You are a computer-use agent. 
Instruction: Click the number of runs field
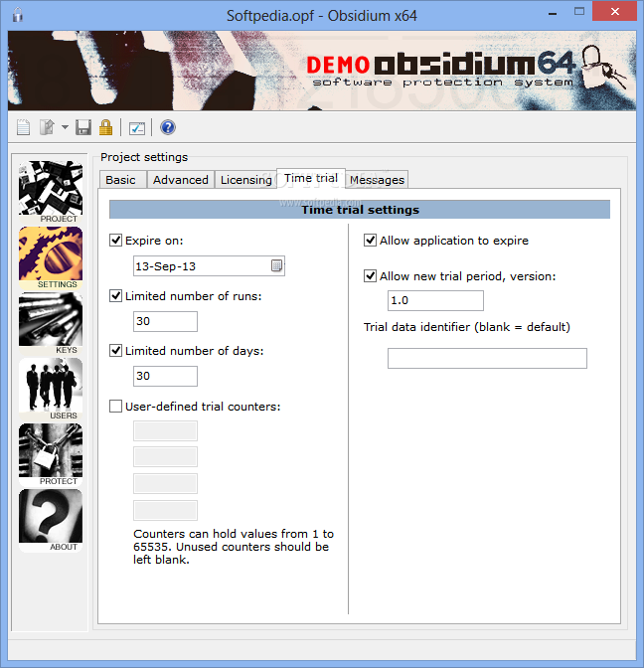coord(165,321)
